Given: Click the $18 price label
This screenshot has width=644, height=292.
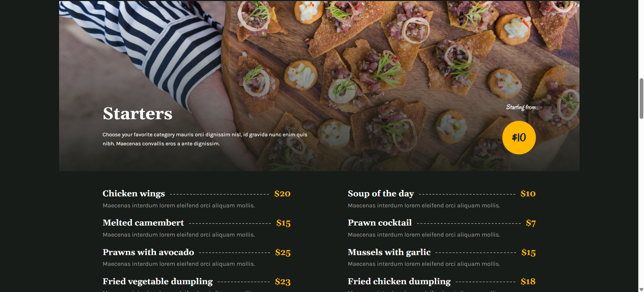Looking at the screenshot, I should click(528, 282).
